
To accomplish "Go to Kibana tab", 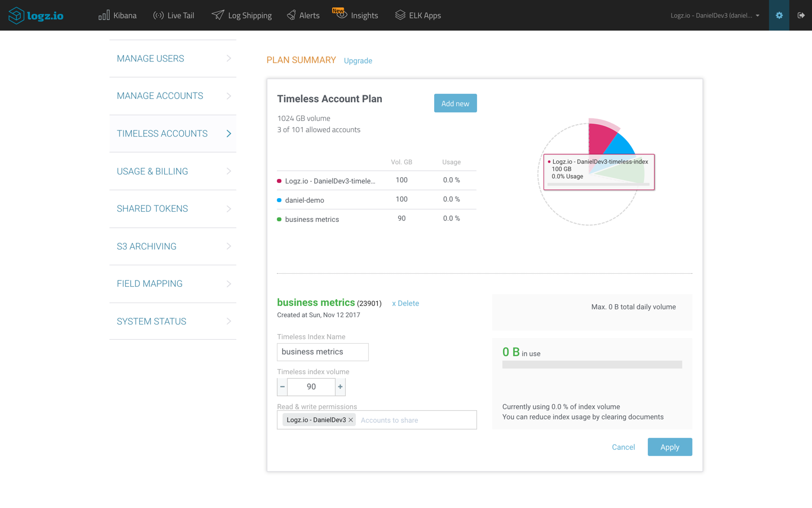I will [118, 15].
